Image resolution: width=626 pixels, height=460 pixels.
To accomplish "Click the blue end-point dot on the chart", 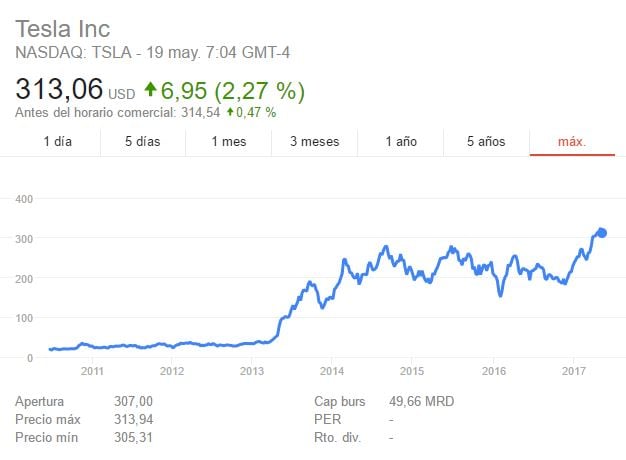I will 602,233.
